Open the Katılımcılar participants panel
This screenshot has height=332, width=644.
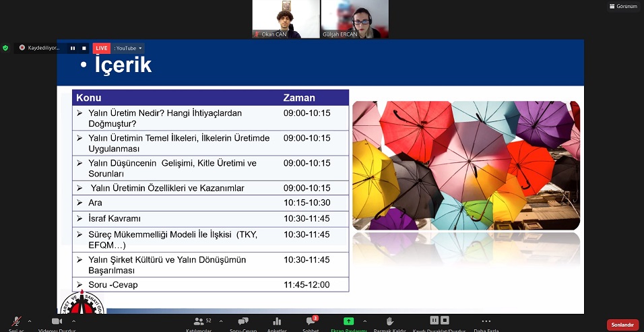tap(199, 322)
